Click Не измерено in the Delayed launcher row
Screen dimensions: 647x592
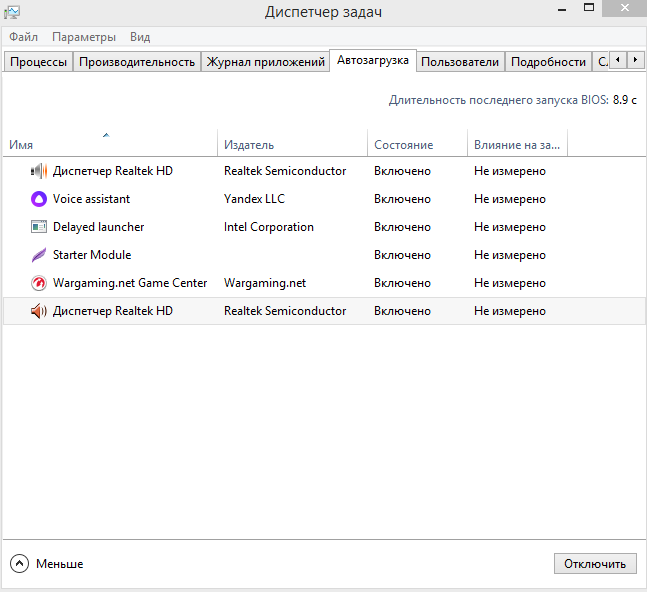pyautogui.click(x=510, y=227)
